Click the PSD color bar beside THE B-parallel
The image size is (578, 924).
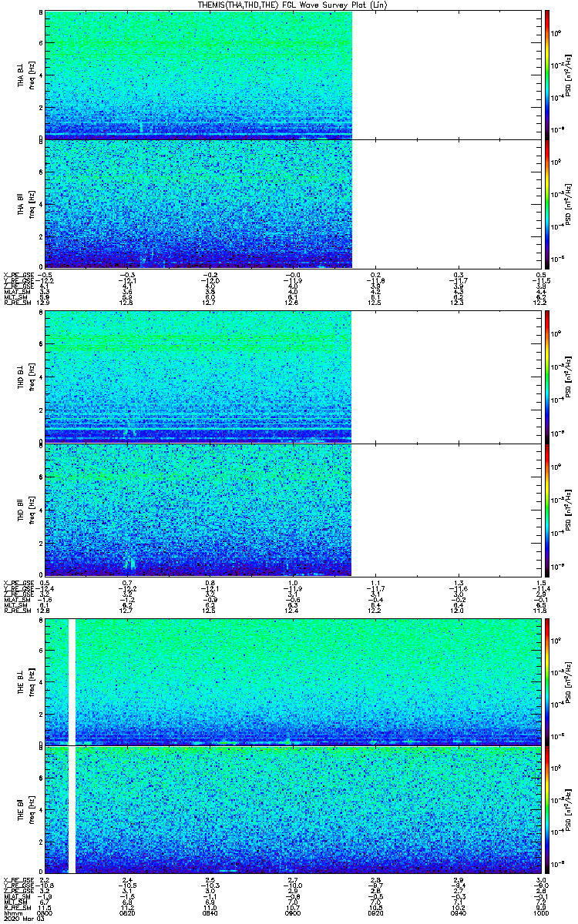(546, 809)
